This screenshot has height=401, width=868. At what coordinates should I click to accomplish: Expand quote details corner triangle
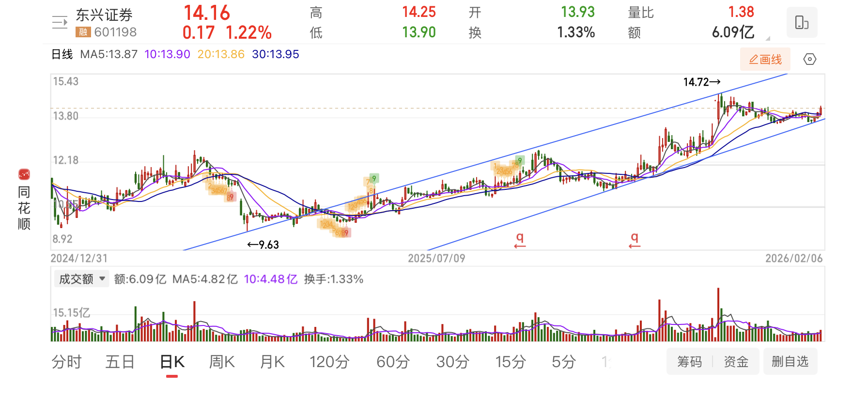click(x=767, y=38)
